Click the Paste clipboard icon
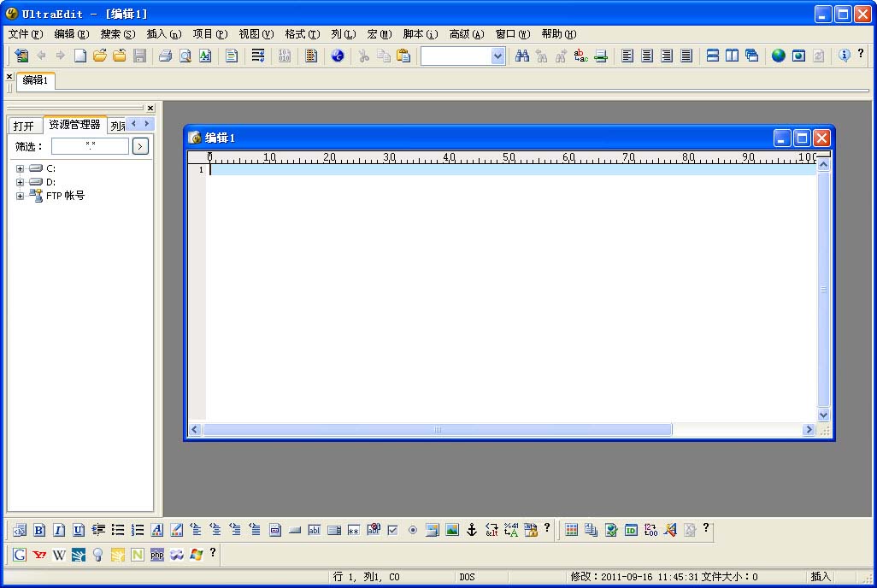This screenshot has width=877, height=588. (403, 56)
